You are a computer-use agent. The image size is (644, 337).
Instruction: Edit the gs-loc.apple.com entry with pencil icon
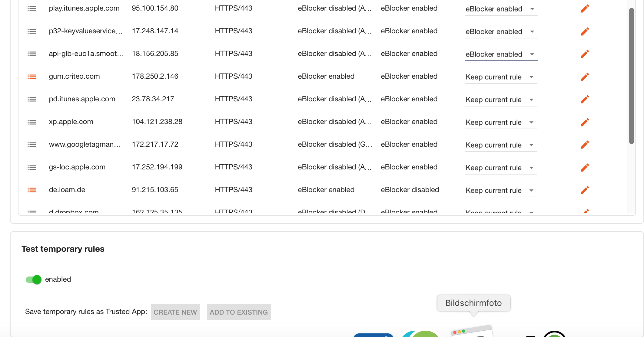point(585,167)
